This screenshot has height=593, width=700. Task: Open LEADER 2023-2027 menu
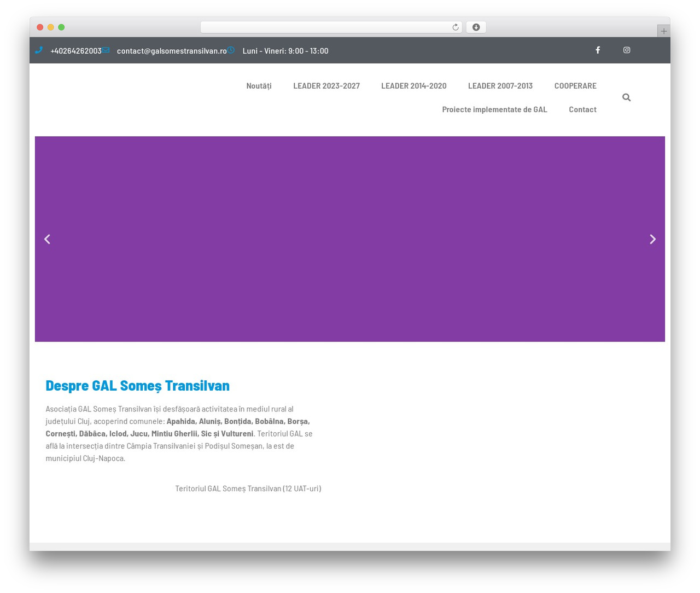(326, 86)
